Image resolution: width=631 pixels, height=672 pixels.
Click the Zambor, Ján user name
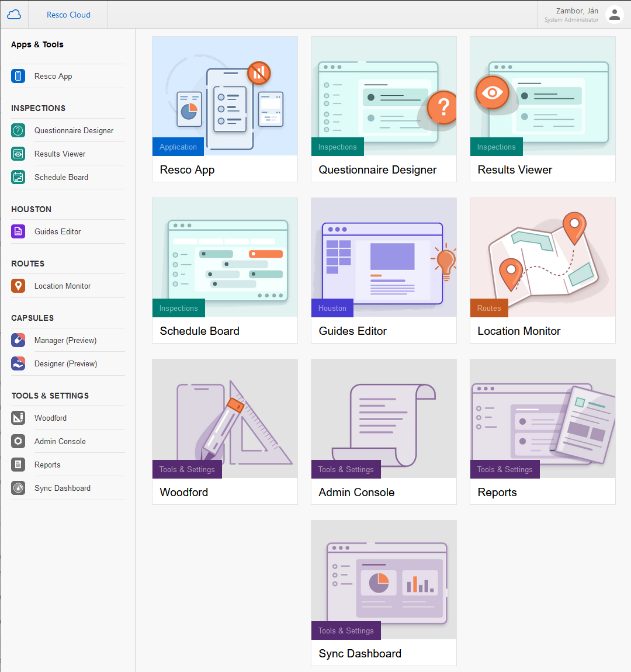[577, 11]
